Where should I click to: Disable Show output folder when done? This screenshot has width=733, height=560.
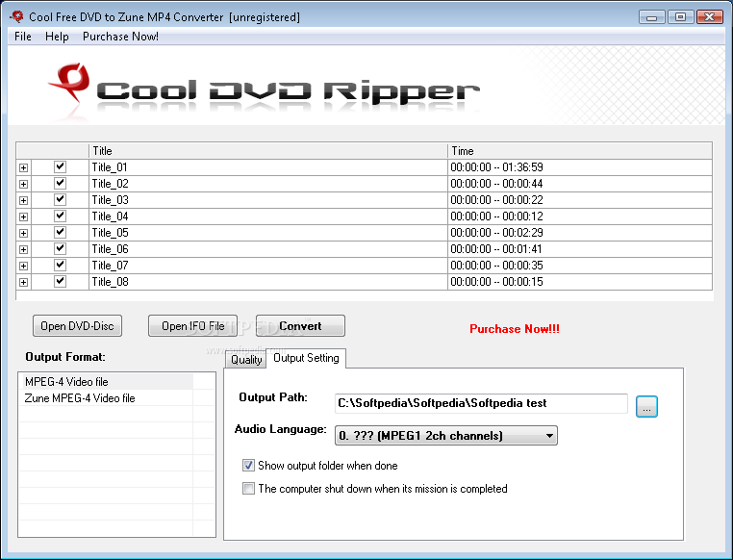[x=248, y=466]
